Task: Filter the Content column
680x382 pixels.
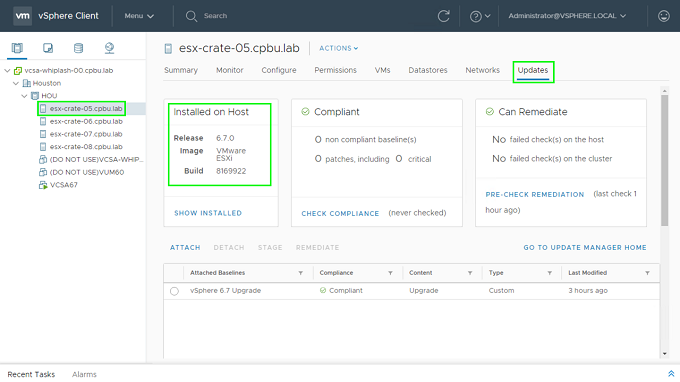Action: (470, 273)
